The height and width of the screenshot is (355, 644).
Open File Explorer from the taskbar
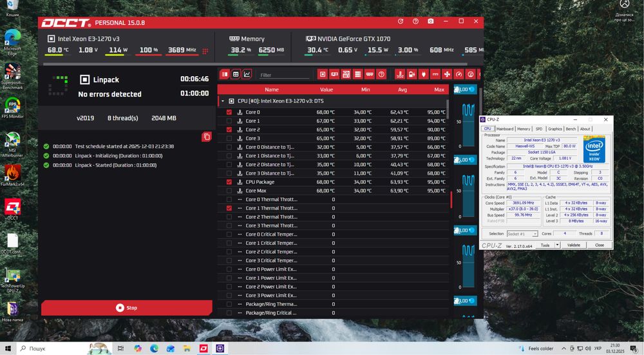pos(187,349)
